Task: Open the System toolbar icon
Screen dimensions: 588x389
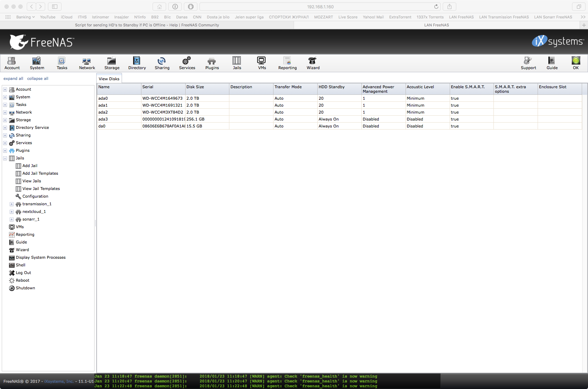Action: point(37,63)
